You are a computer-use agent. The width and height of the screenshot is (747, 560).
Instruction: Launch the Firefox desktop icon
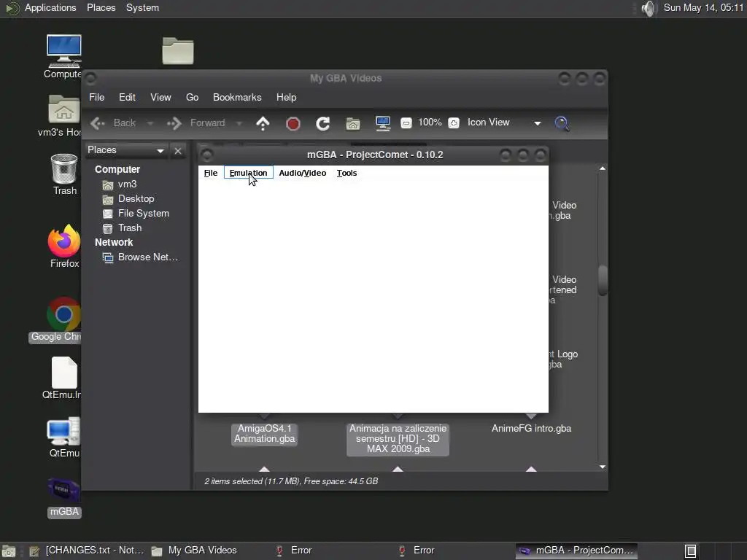pos(64,246)
